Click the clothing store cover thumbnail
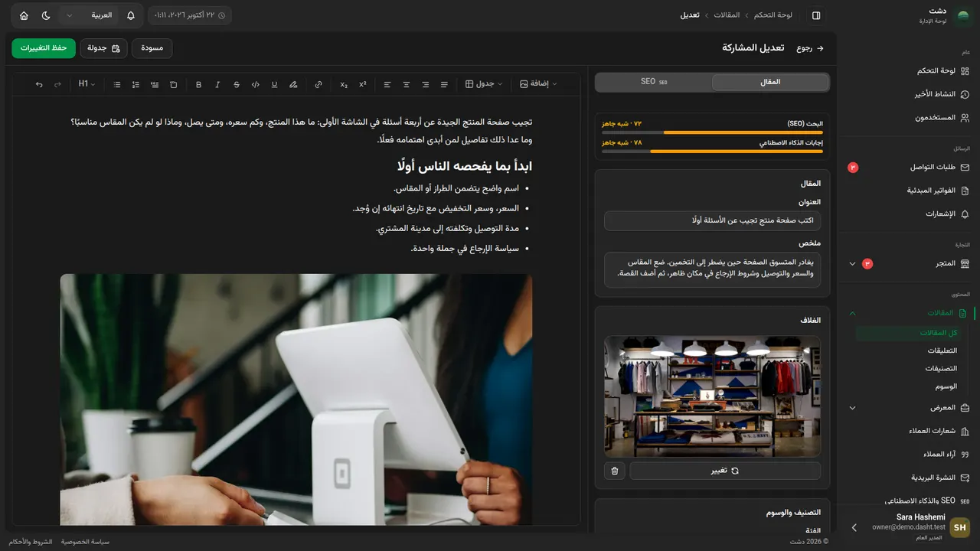The image size is (980, 551). pyautogui.click(x=712, y=396)
